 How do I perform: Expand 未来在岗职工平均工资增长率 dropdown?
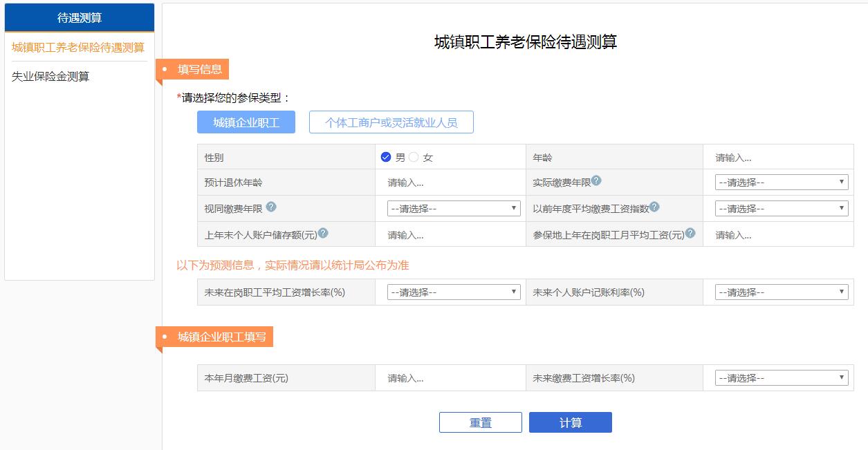[x=454, y=292]
